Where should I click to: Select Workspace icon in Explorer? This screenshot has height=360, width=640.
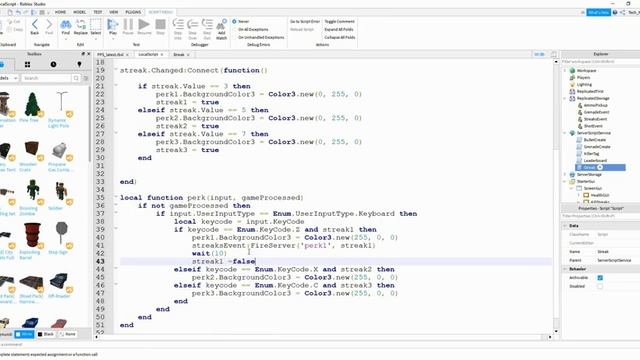tap(572, 71)
